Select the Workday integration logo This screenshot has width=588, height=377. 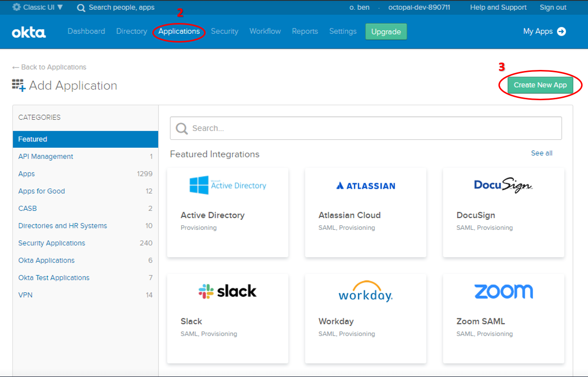tap(366, 291)
